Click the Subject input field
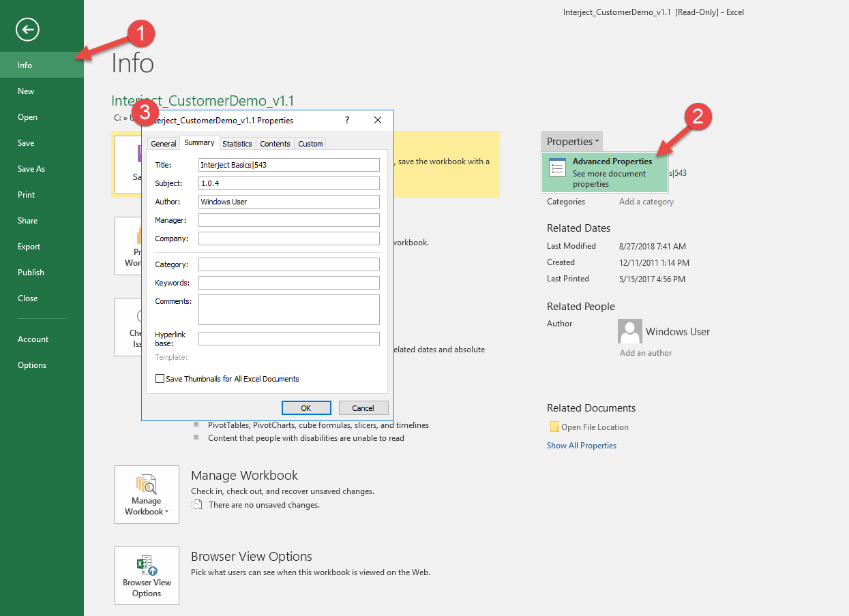This screenshot has height=616, width=849. pyautogui.click(x=289, y=183)
